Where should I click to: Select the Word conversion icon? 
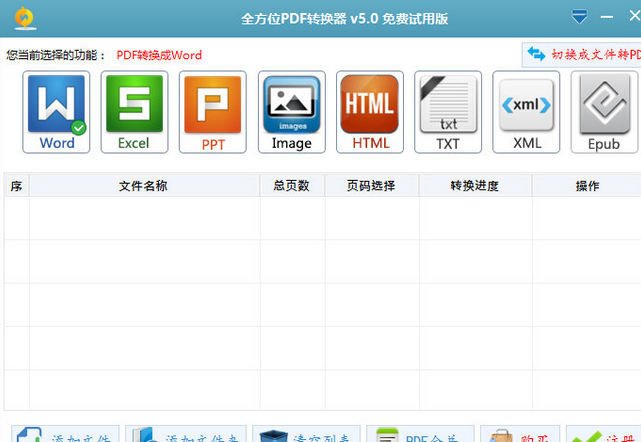tap(56, 112)
